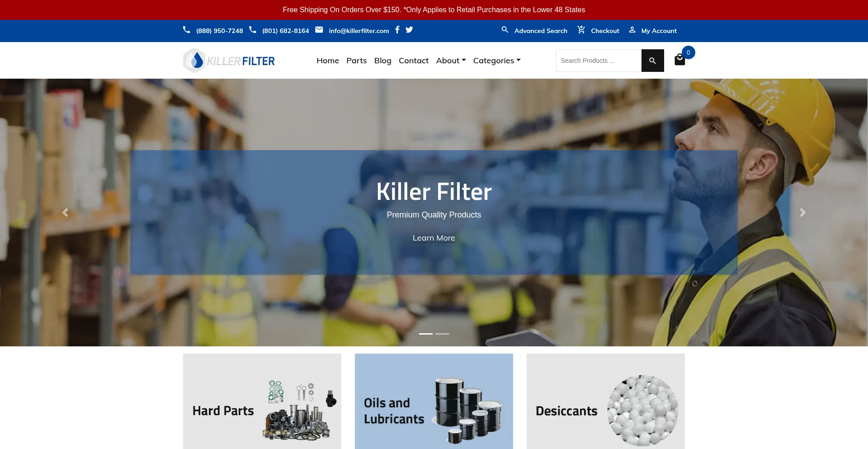Click the Free Shipping announcement banner text

pyautogui.click(x=434, y=10)
